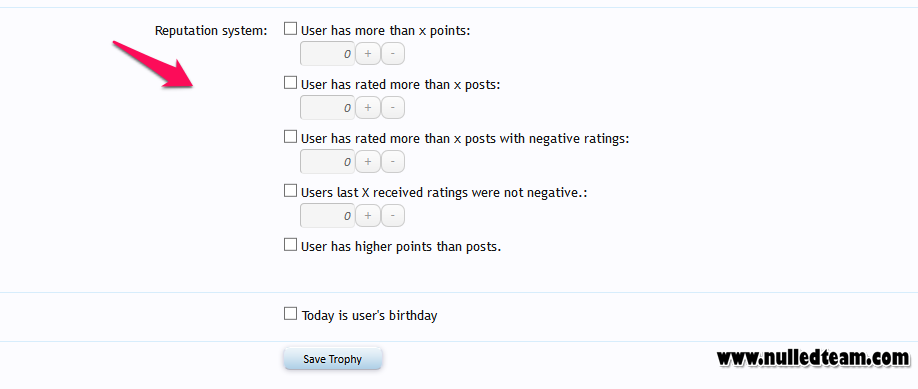This screenshot has height=389, width=918.
Task: Enable 'User has more than x points' checkbox
Action: click(290, 29)
